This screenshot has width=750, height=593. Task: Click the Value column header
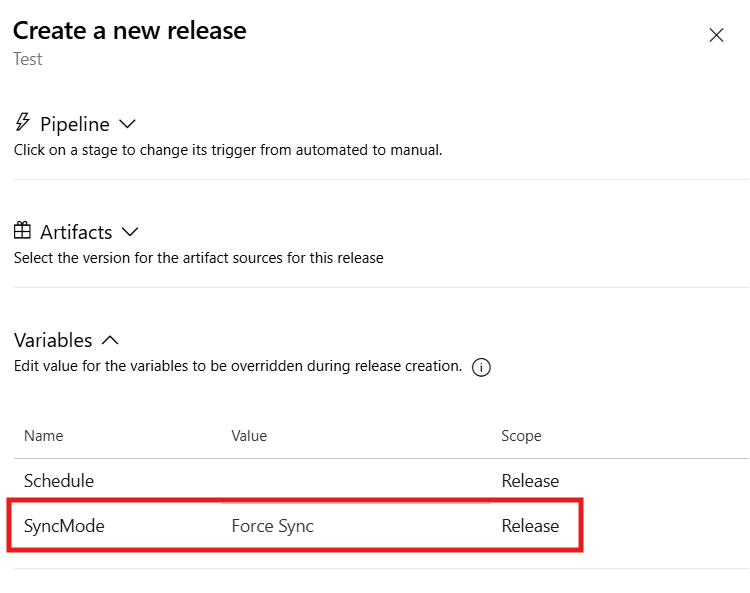[249, 436]
